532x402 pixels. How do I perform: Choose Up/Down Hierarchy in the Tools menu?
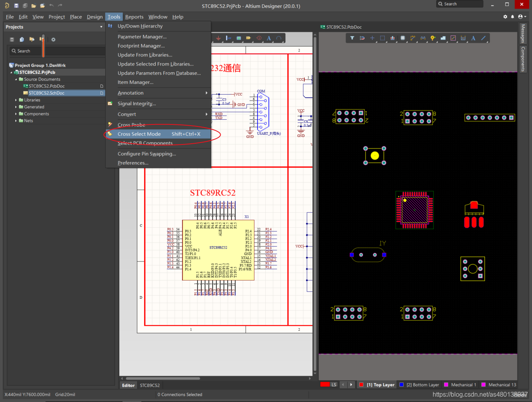pyautogui.click(x=158, y=26)
